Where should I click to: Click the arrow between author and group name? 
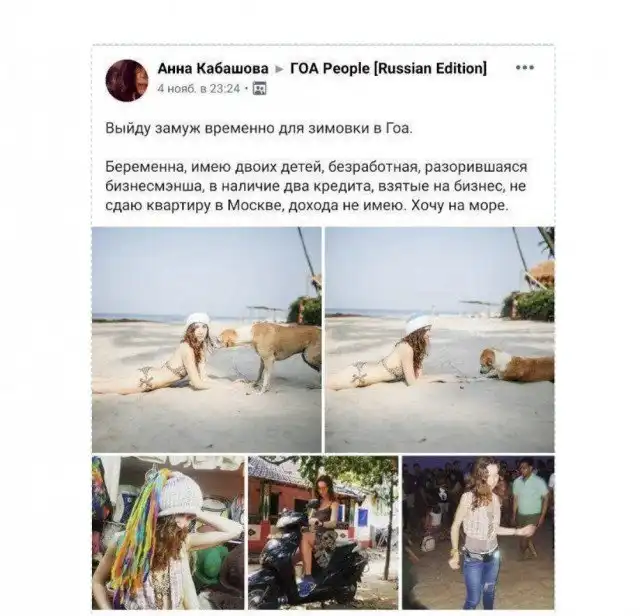pyautogui.click(x=280, y=69)
